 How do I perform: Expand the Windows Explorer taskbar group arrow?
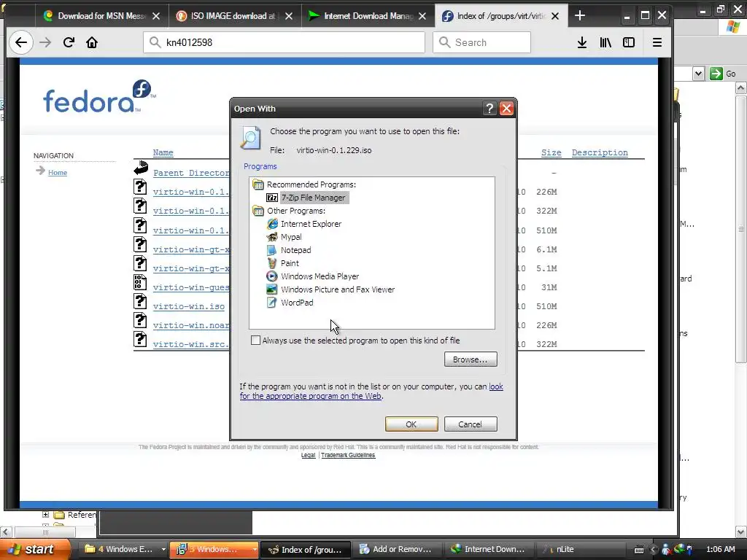click(163, 549)
